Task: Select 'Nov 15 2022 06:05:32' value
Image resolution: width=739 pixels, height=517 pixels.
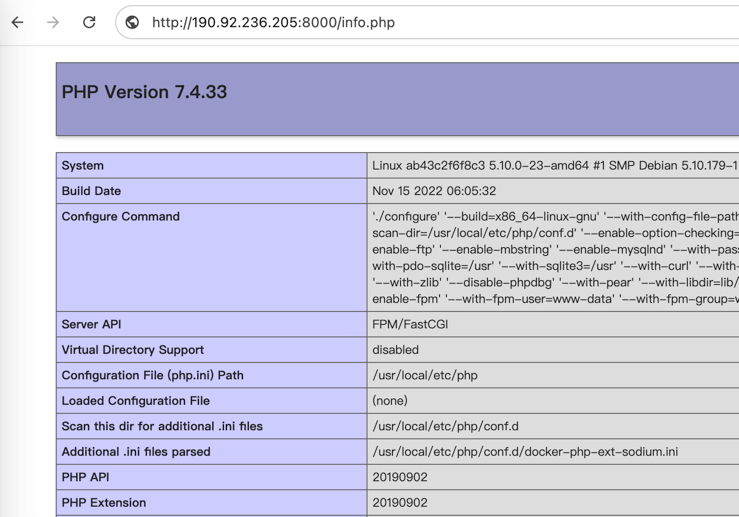Action: click(x=434, y=191)
